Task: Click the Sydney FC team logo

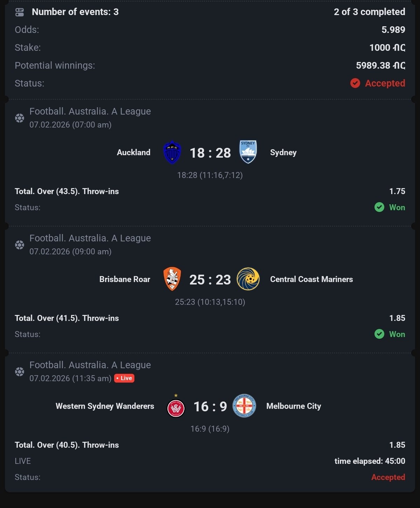Action: (248, 152)
